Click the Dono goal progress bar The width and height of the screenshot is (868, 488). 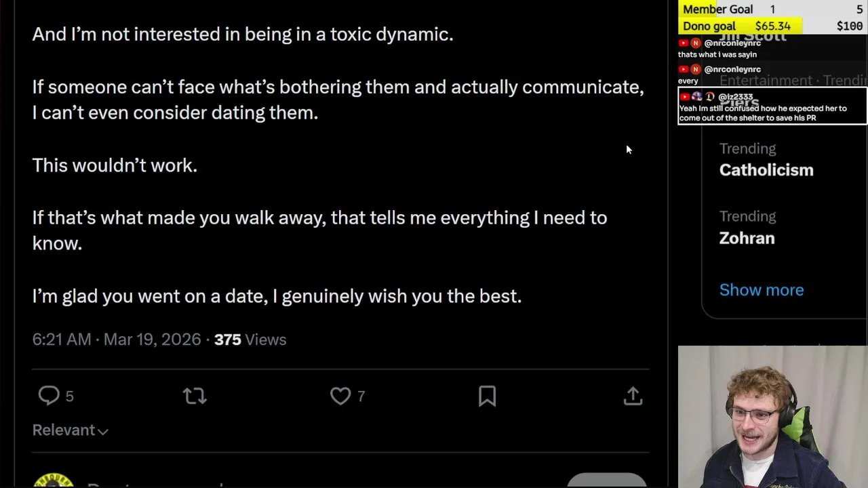point(772,26)
